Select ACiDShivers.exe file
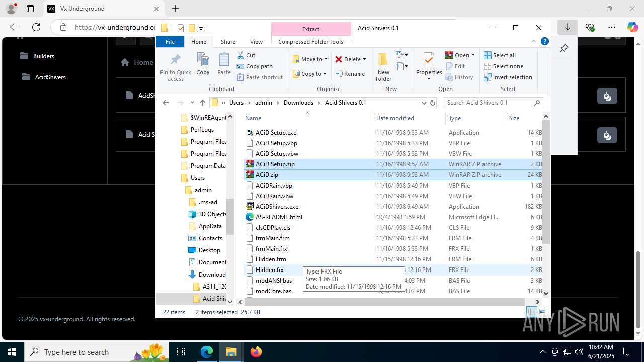The height and width of the screenshot is (362, 644). point(276,207)
